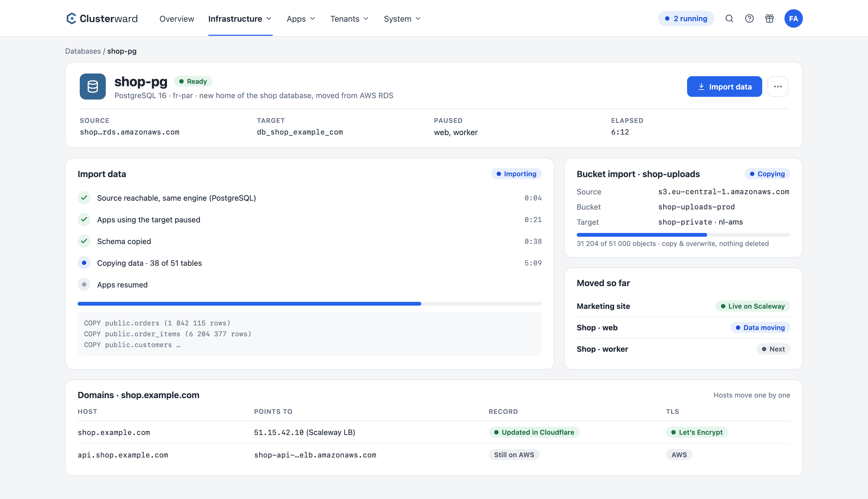Click the Import data button
The width and height of the screenshot is (868, 499).
click(x=725, y=86)
